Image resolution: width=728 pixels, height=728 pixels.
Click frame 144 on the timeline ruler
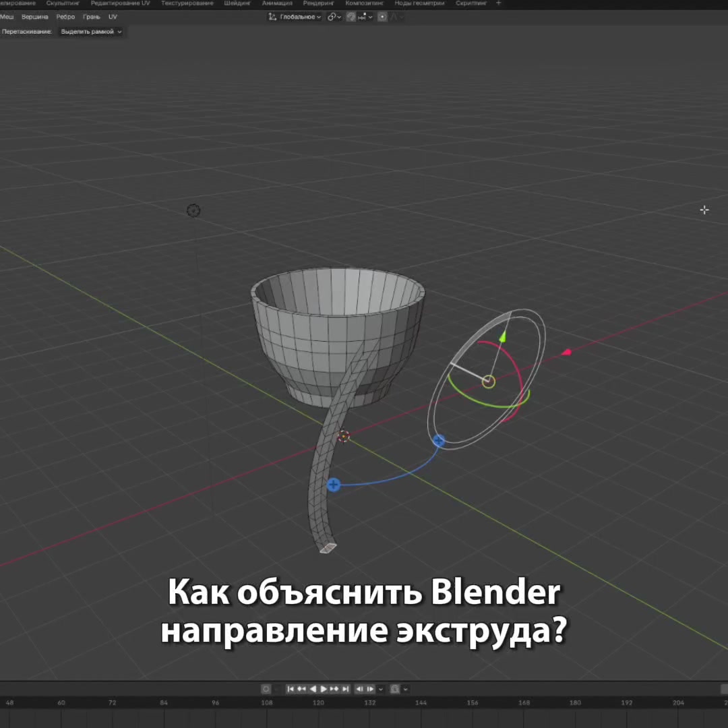421,703
